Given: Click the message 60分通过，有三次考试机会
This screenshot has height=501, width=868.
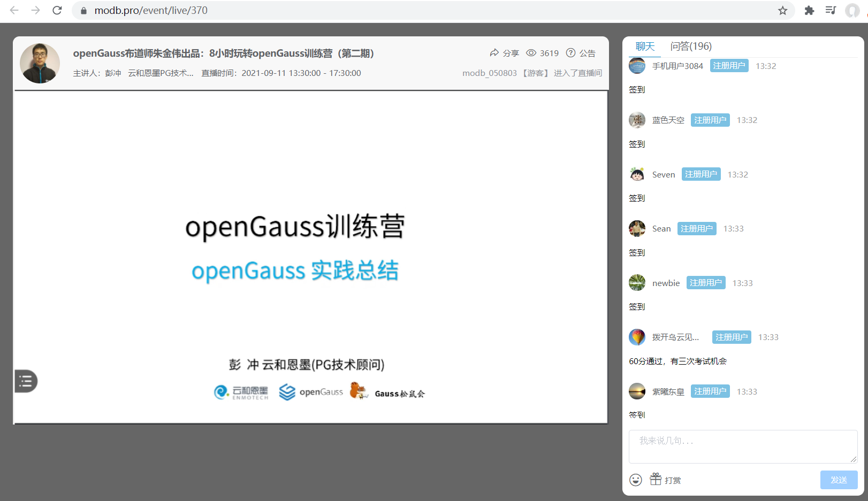Looking at the screenshot, I should (x=678, y=361).
